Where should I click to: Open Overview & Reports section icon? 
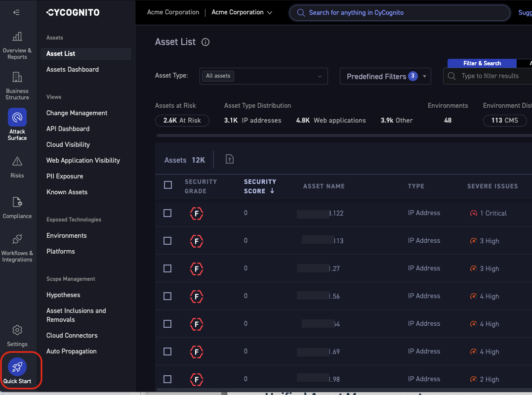[17, 37]
